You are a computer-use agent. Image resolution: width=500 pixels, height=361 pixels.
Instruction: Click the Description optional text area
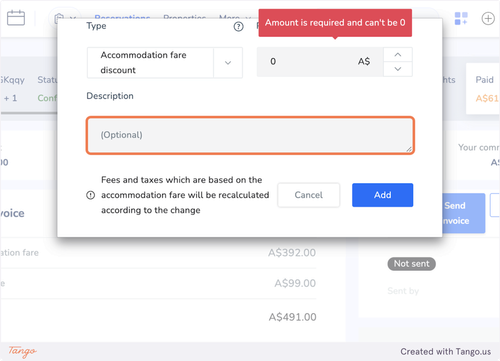tap(250, 135)
